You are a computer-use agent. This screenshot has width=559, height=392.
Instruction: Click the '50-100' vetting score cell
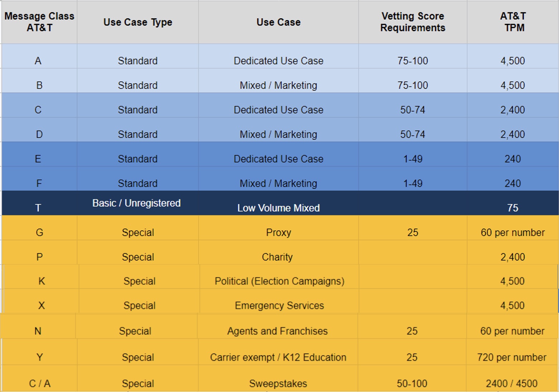pyautogui.click(x=412, y=383)
